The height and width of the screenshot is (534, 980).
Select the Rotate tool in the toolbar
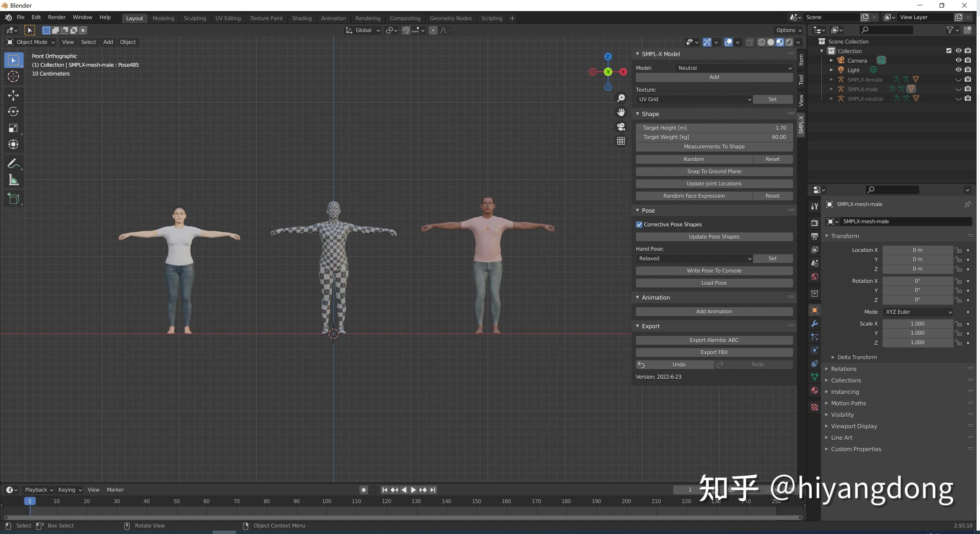pyautogui.click(x=13, y=111)
